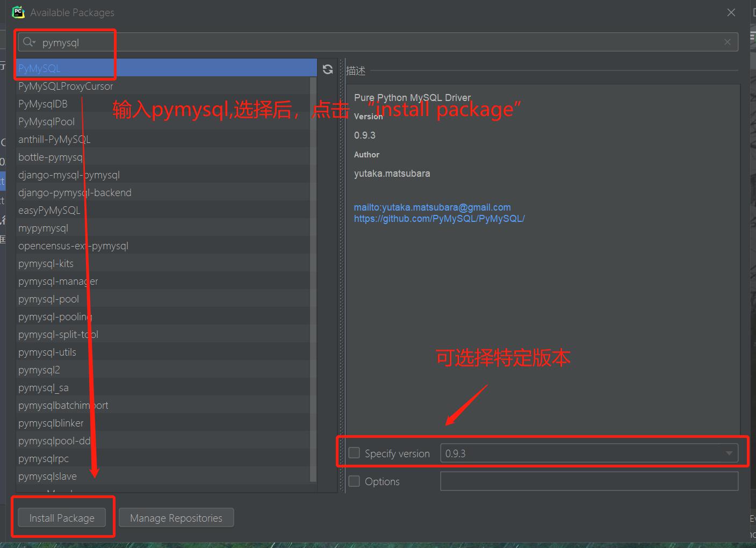
Task: Focus the pymysql search field
Action: (378, 42)
